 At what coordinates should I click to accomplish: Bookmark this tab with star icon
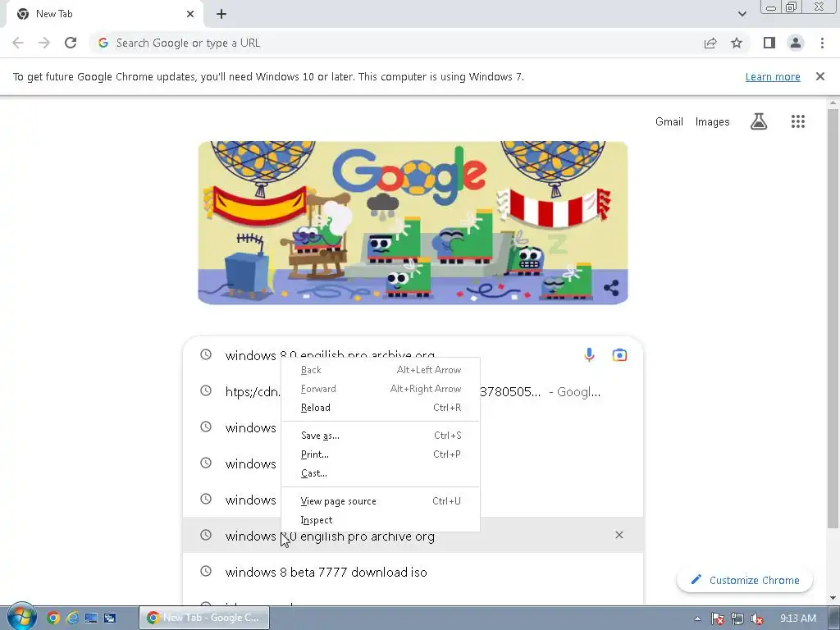point(737,43)
